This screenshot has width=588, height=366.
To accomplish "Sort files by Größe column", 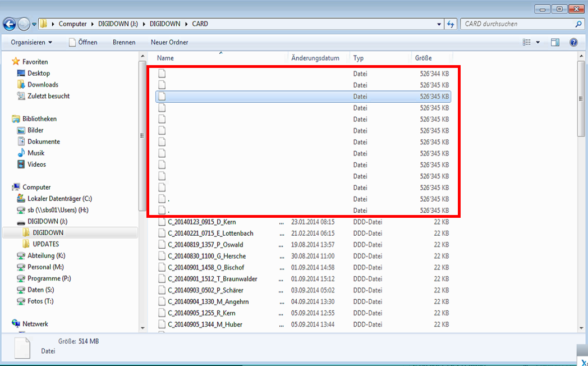I will coord(424,58).
